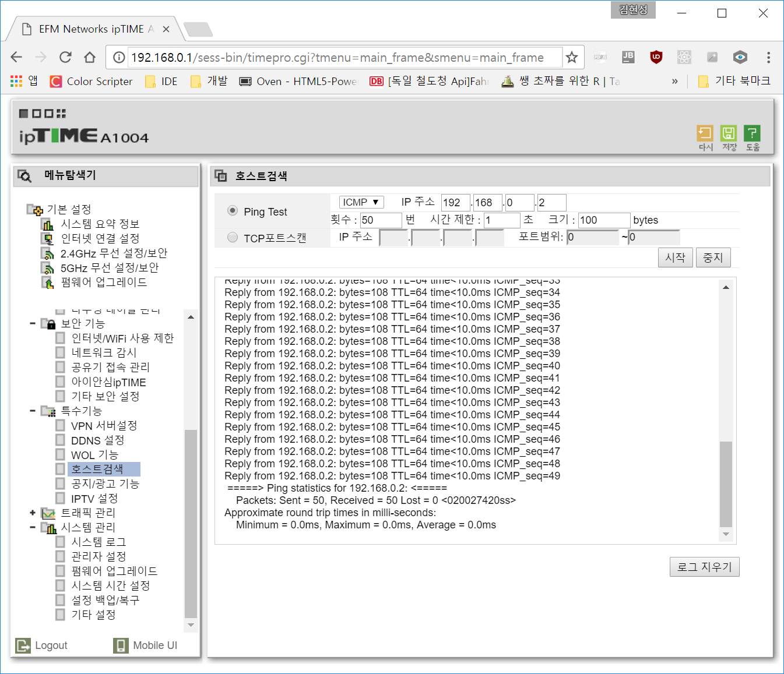Open the 기타 북마크 bookmarks folder
This screenshot has width=784, height=674.
coord(734,81)
